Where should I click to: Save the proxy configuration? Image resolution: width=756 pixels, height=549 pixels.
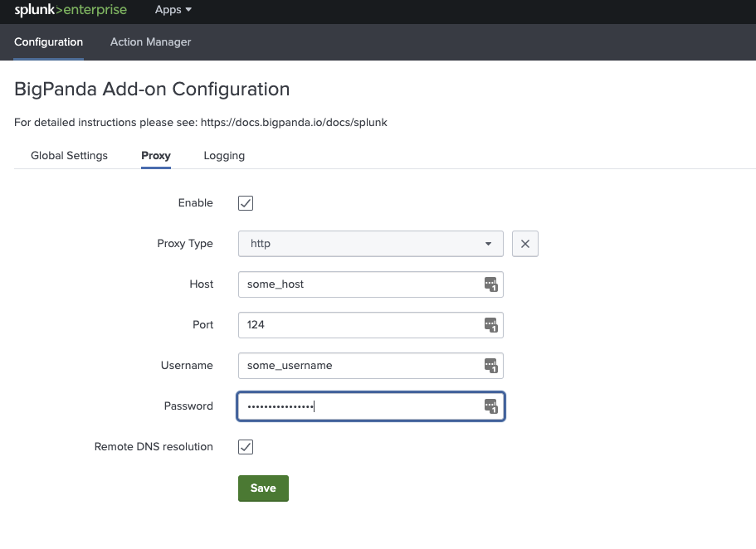[x=263, y=488]
